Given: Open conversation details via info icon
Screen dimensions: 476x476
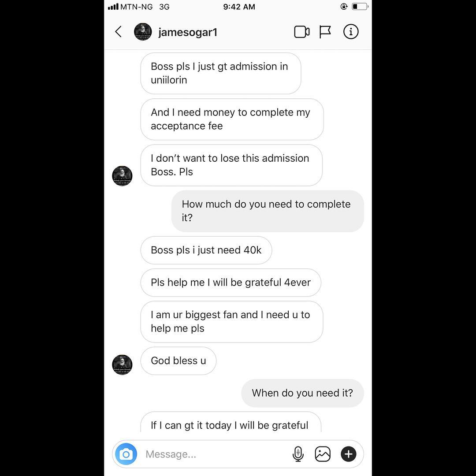Looking at the screenshot, I should [x=351, y=32].
